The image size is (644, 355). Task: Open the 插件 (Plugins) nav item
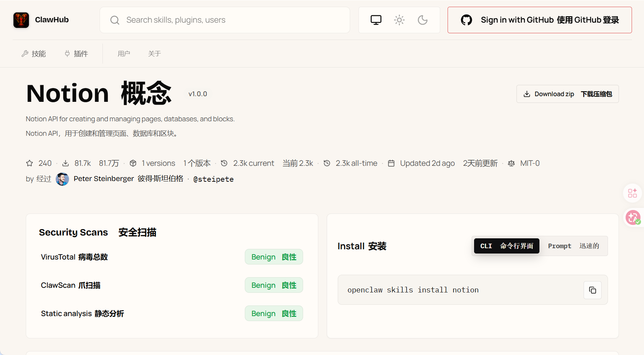(76, 54)
